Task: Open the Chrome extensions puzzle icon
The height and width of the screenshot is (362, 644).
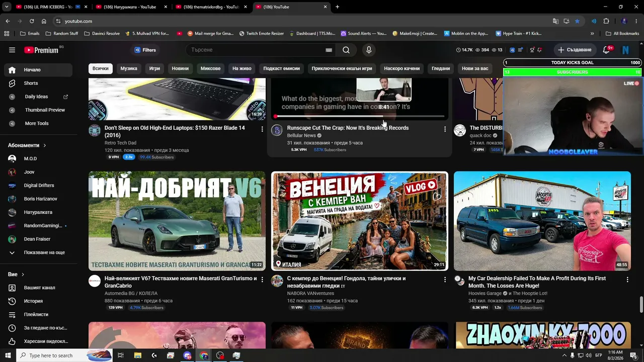Action: click(x=606, y=21)
